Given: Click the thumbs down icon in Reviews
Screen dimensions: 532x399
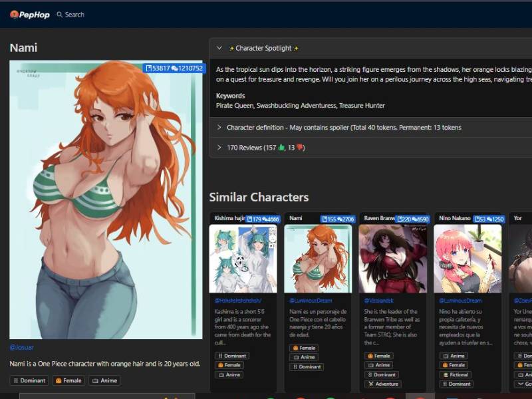Looking at the screenshot, I should (x=300, y=148).
